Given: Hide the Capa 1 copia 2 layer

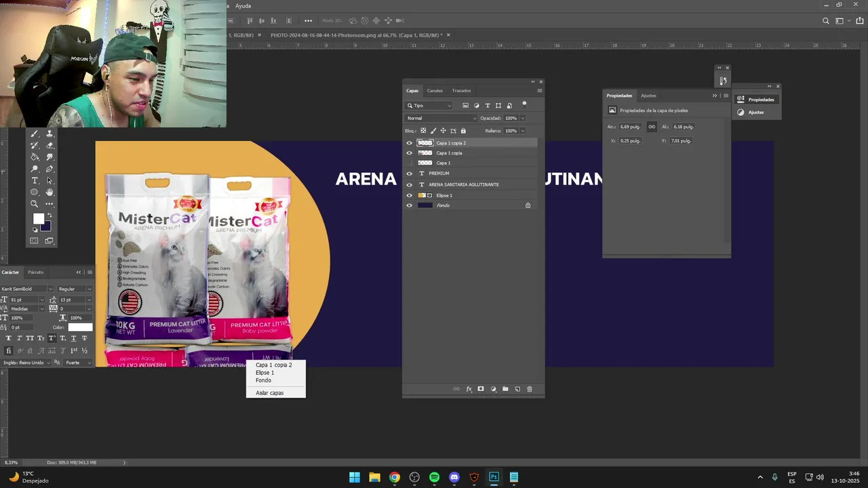Looking at the screenshot, I should [409, 143].
